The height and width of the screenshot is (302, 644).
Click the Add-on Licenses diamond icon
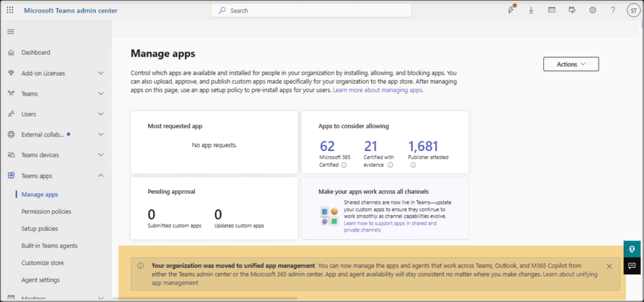coord(11,73)
